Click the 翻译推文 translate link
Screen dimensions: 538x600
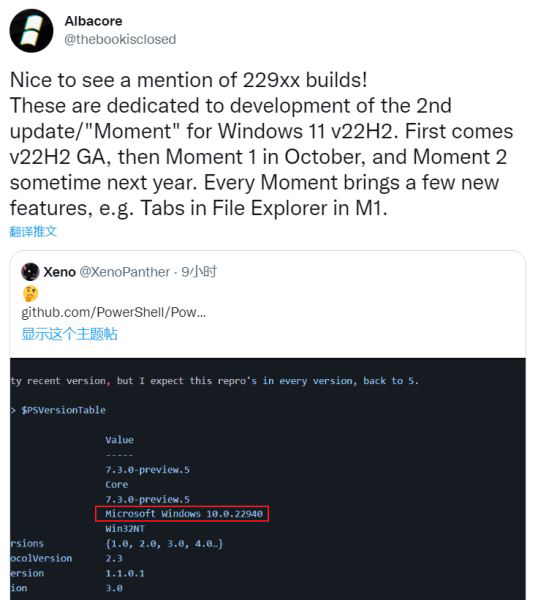[33, 232]
